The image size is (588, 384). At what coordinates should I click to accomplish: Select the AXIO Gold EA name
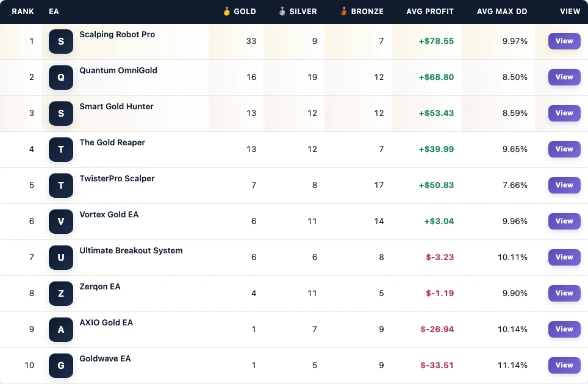106,323
